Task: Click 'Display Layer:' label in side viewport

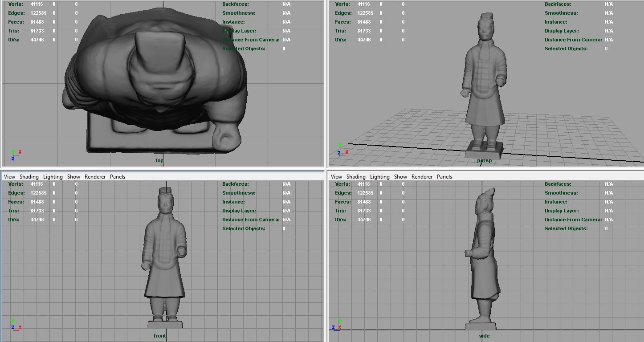Action: (x=562, y=211)
